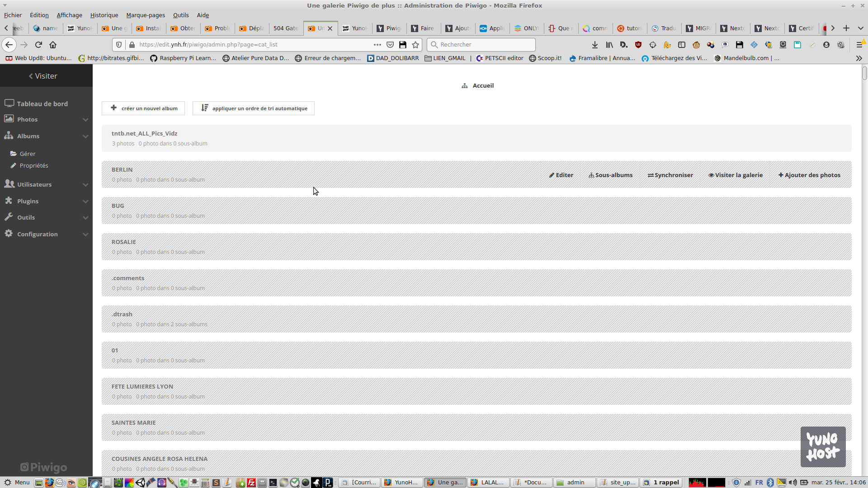Open Firefox downloads arrow icon
This screenshot has width=868, height=488.
coord(595,45)
